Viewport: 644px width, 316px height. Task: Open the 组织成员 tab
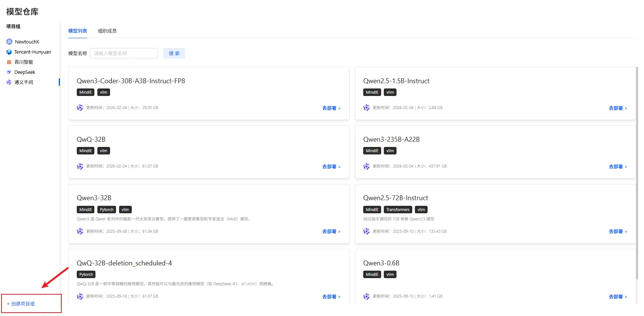[107, 31]
